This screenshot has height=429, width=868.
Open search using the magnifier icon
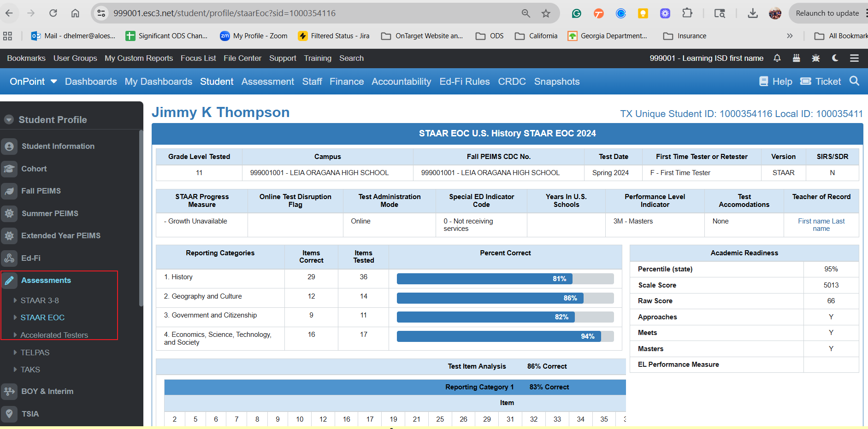(x=855, y=81)
